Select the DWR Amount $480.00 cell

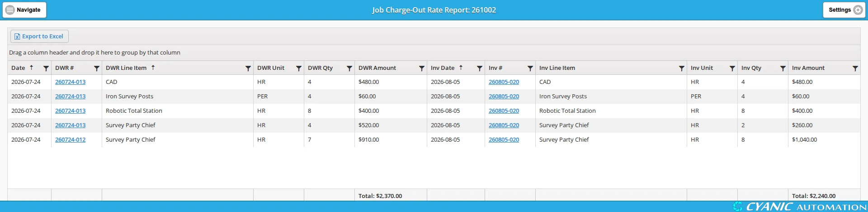[391, 82]
